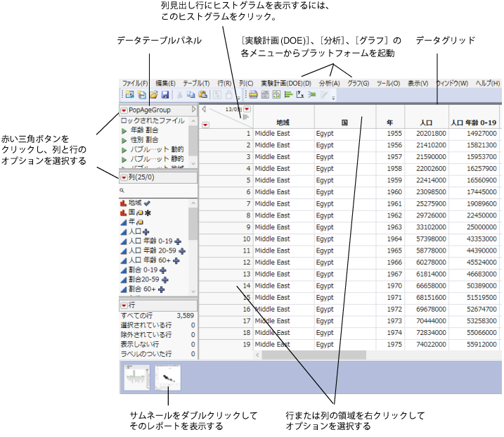The image size is (504, 437).
Task: Open the テーブル(T) menu
Action: [196, 83]
